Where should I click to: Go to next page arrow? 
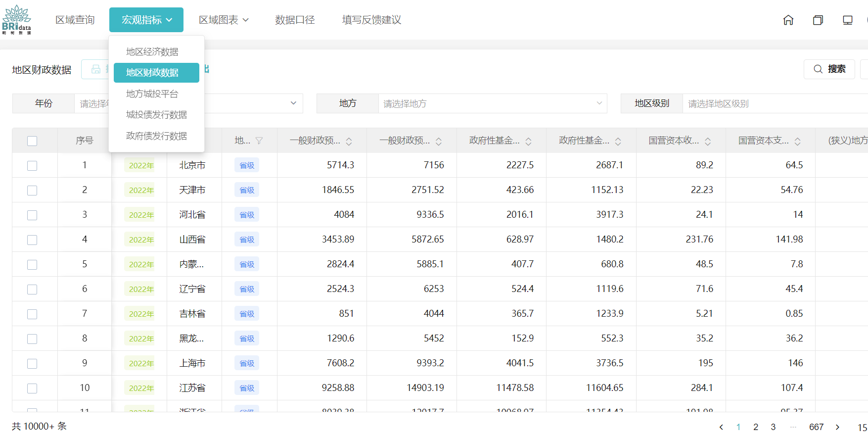[x=837, y=427]
